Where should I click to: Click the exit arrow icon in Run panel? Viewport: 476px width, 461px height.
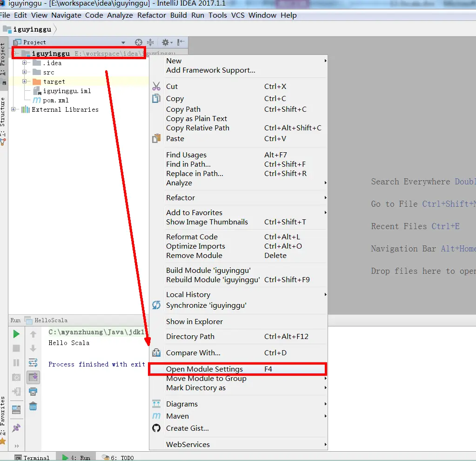pyautogui.click(x=16, y=392)
